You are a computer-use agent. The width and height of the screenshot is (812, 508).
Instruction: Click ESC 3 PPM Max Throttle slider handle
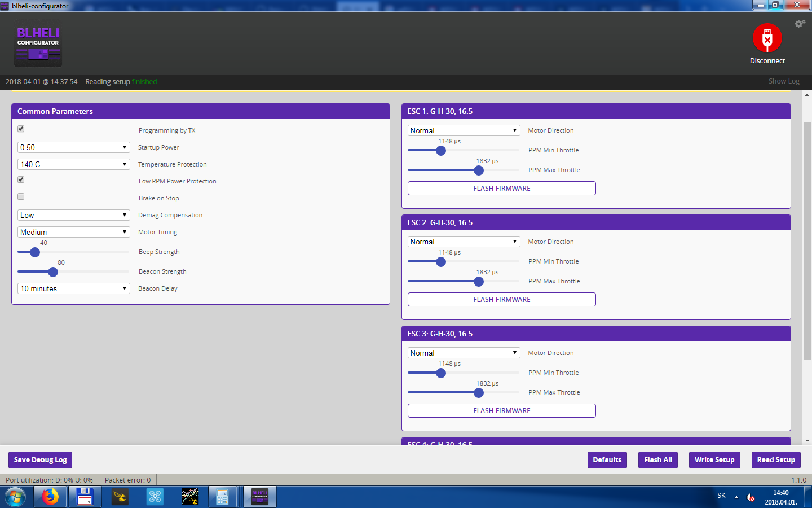[x=479, y=393]
